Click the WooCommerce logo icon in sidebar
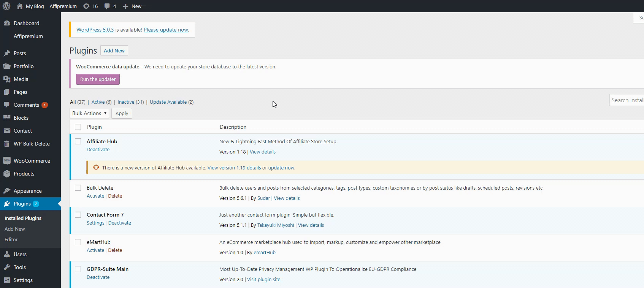Image resolution: width=644 pixels, height=288 pixels. point(7,161)
